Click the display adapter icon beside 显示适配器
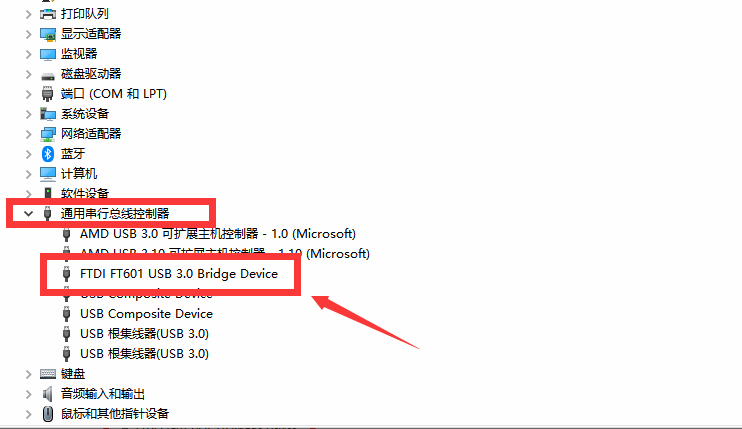This screenshot has width=742, height=429. (48, 34)
